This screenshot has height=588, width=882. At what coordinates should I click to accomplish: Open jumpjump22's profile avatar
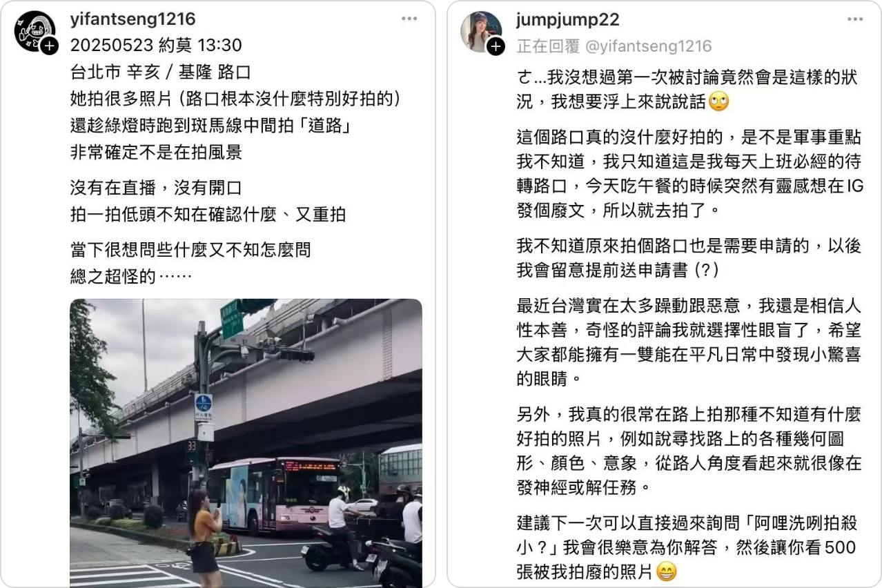pyautogui.click(x=481, y=32)
